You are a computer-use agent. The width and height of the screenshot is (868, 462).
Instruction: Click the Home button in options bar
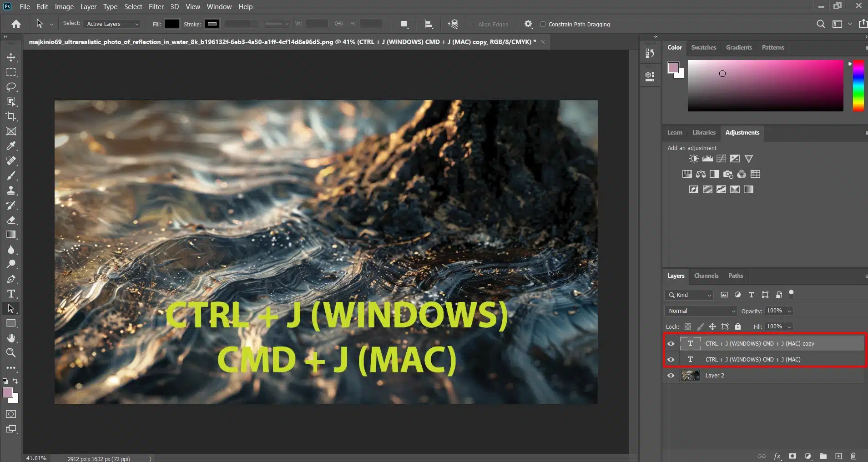(x=16, y=24)
